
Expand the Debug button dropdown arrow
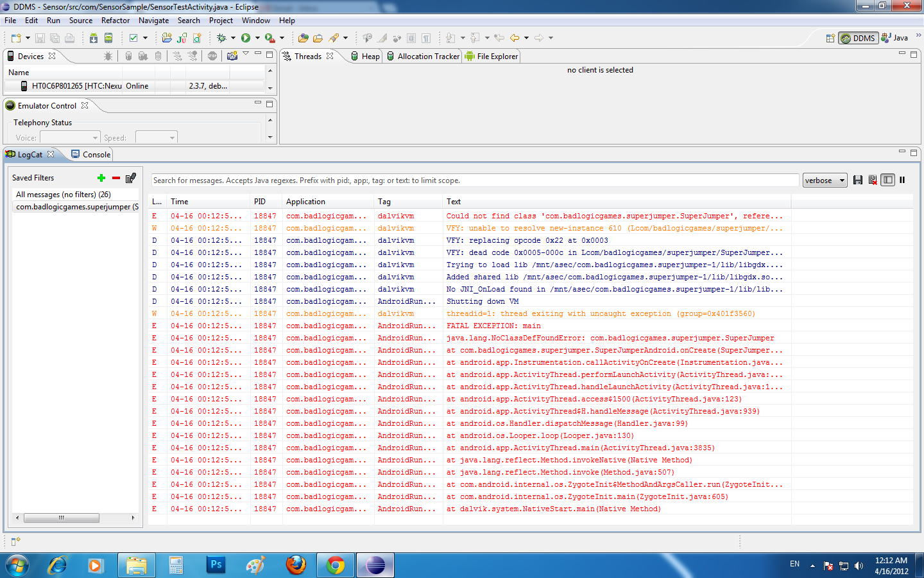(233, 38)
